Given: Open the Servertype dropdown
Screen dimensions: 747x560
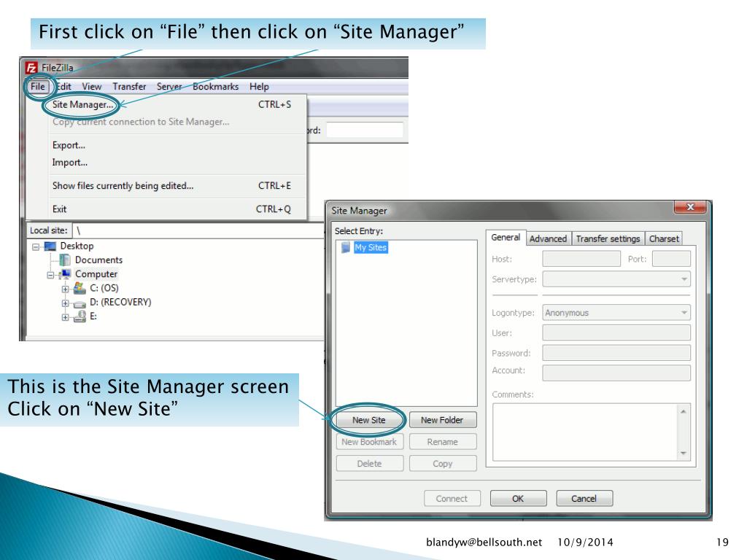Looking at the screenshot, I should pos(616,279).
